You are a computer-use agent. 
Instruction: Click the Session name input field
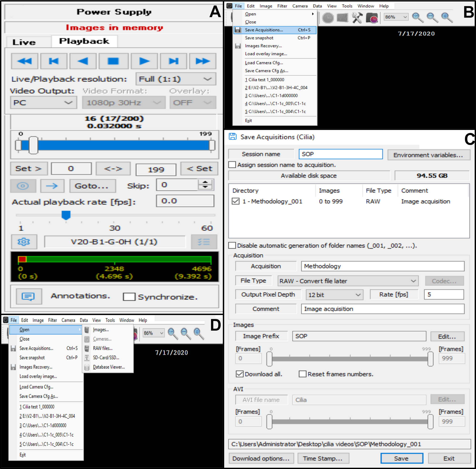pos(340,154)
